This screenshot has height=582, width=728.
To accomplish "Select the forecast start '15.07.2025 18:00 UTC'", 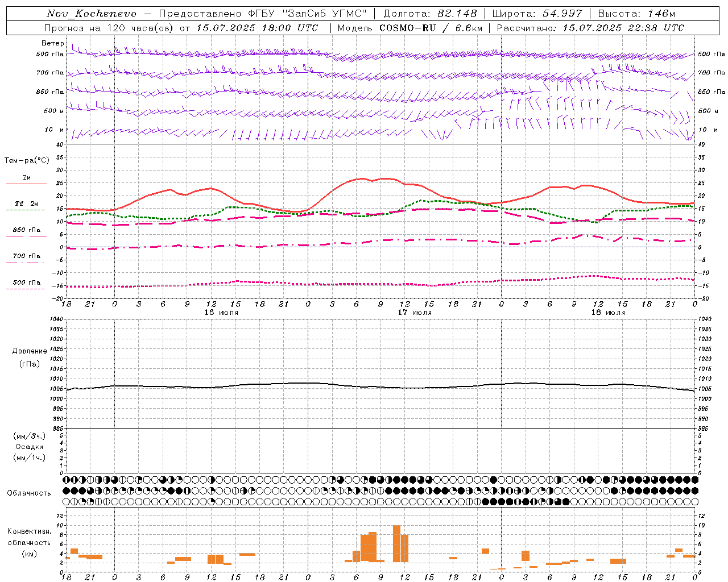I will coord(258,28).
